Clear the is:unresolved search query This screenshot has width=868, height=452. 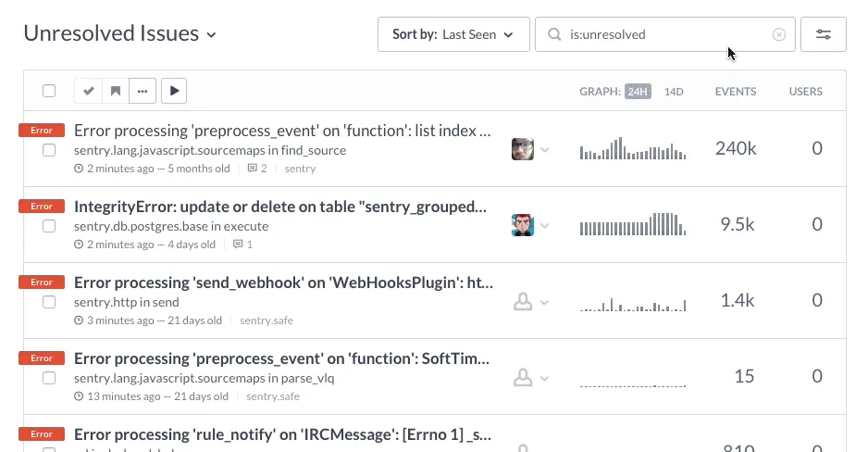click(779, 34)
